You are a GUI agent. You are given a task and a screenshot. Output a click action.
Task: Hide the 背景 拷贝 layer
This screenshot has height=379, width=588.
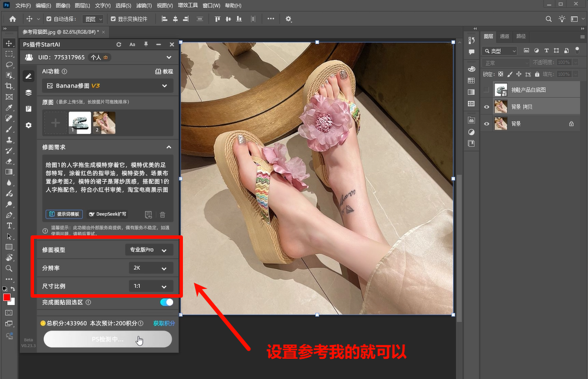(486, 106)
